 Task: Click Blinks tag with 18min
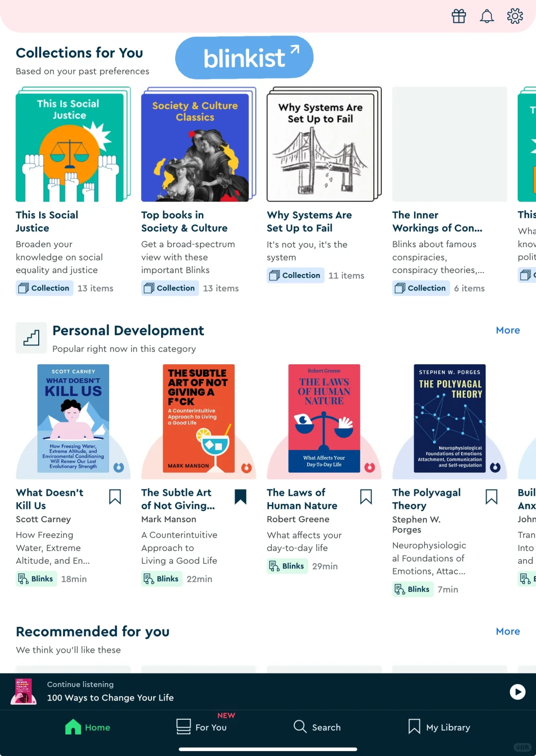(36, 579)
